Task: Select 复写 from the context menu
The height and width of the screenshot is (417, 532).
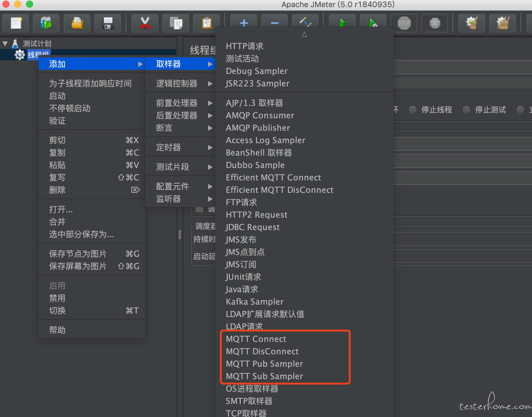Action: (x=92, y=177)
